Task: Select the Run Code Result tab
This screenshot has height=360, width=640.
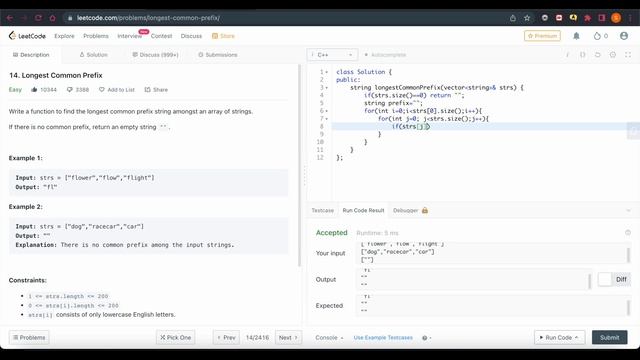Action: pos(363,210)
